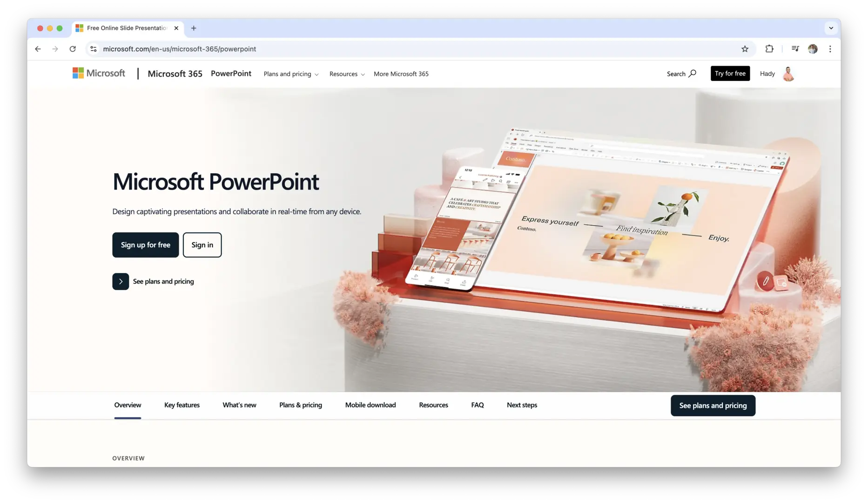Open site information icon in address bar

click(x=94, y=49)
